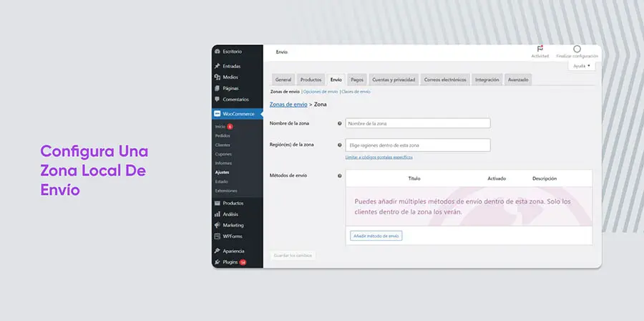Switch to Correos electrónicos tab
The width and height of the screenshot is (644, 321).
click(445, 80)
